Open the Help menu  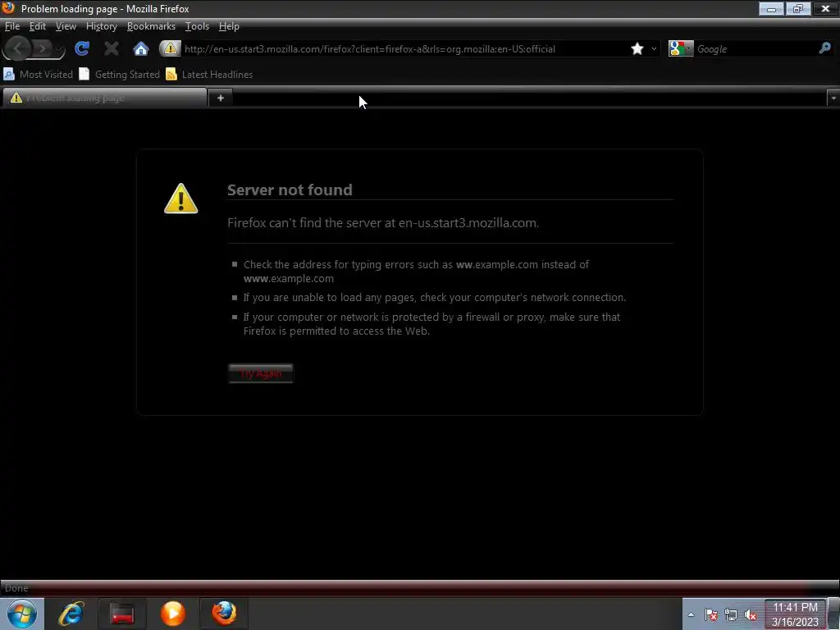tap(229, 26)
